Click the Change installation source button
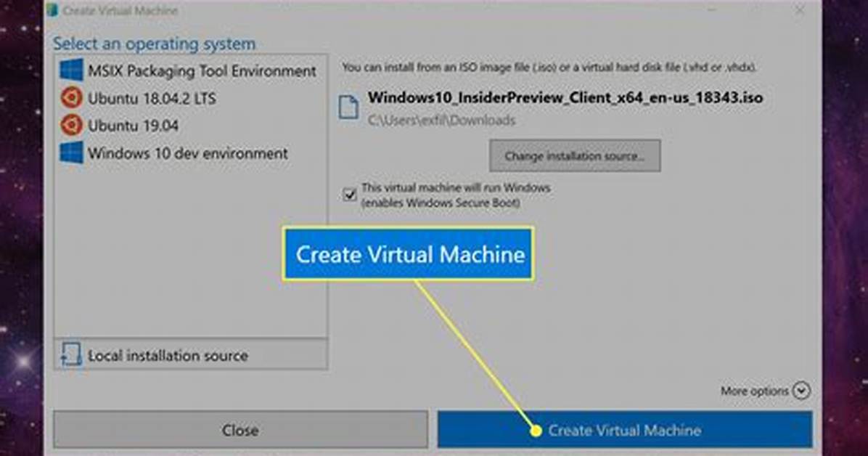 click(575, 155)
